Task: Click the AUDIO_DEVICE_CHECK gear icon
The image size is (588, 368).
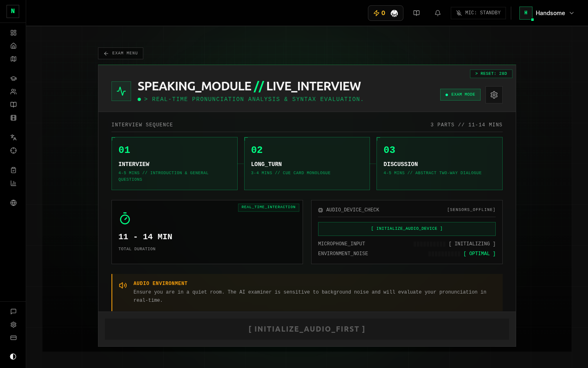Action: [x=321, y=210]
